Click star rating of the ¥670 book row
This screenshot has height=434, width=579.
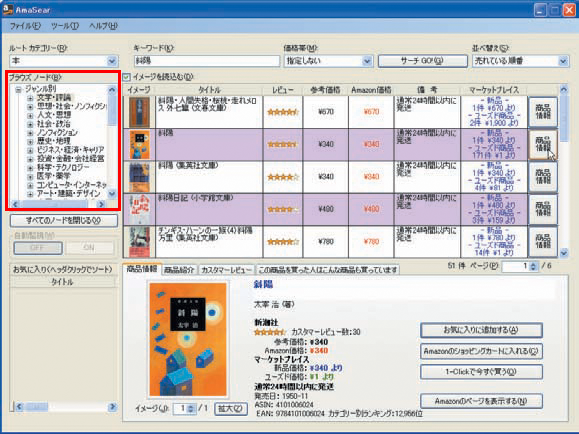(x=283, y=112)
